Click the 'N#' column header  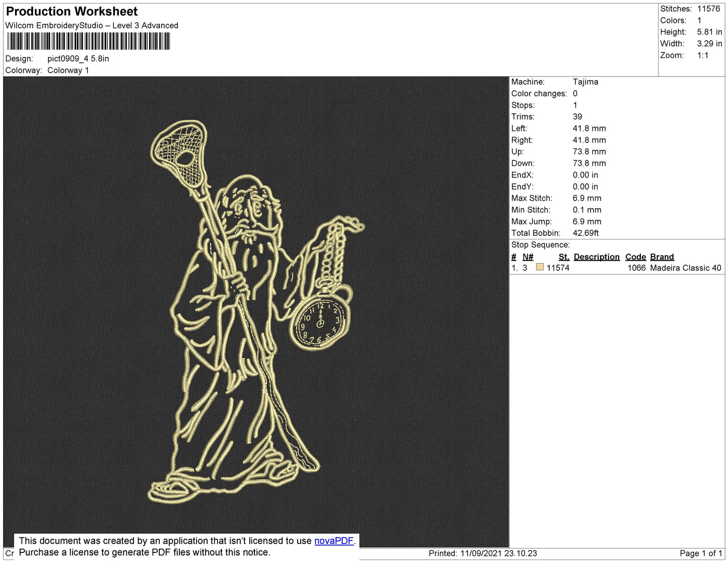(527, 257)
